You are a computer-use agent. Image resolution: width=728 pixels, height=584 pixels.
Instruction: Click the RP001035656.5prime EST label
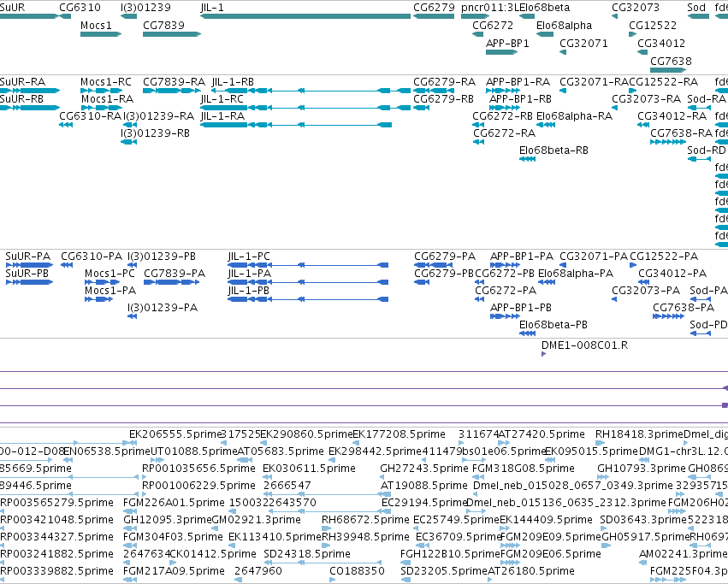198,469
